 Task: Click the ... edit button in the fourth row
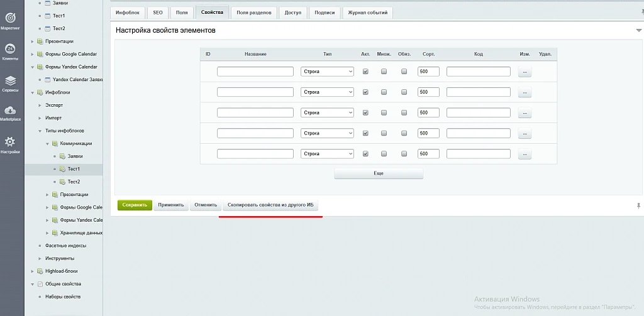(x=525, y=133)
